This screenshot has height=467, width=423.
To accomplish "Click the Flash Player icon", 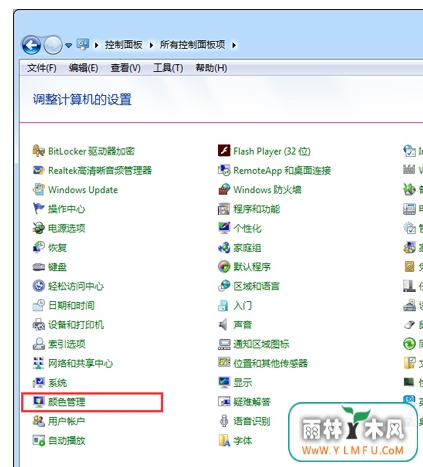I will pos(224,151).
